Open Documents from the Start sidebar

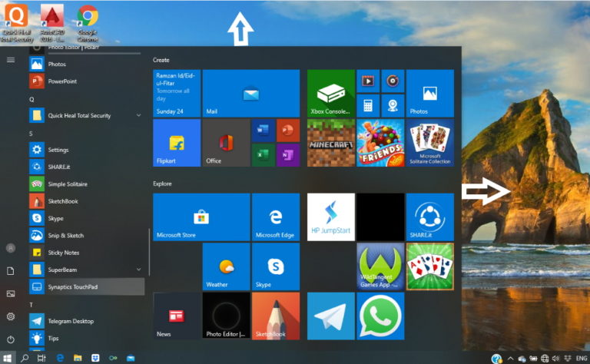(11, 271)
